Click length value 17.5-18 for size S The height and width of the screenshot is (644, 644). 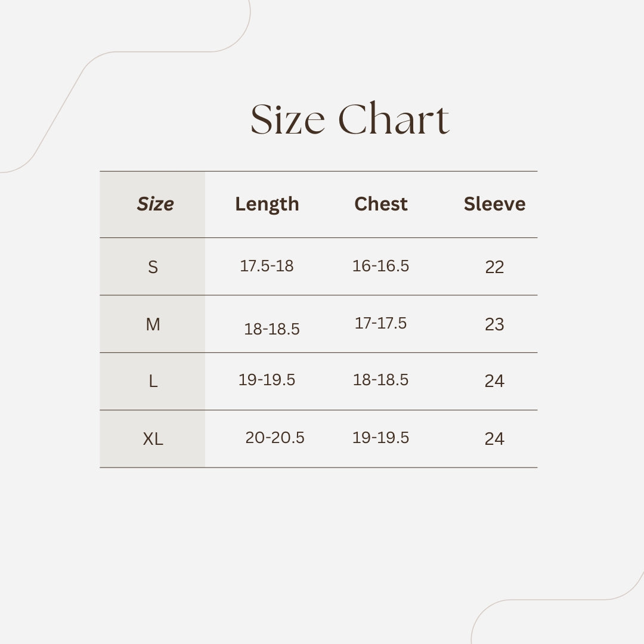tap(267, 266)
